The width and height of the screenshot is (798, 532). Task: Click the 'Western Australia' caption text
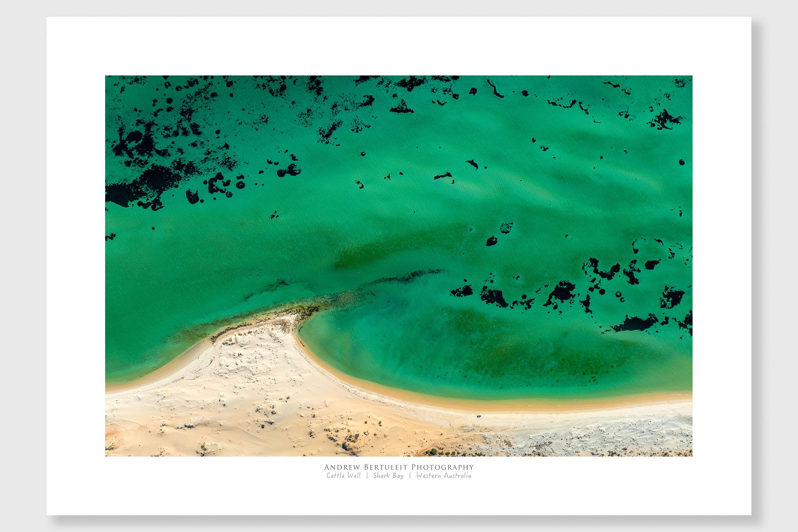click(443, 475)
